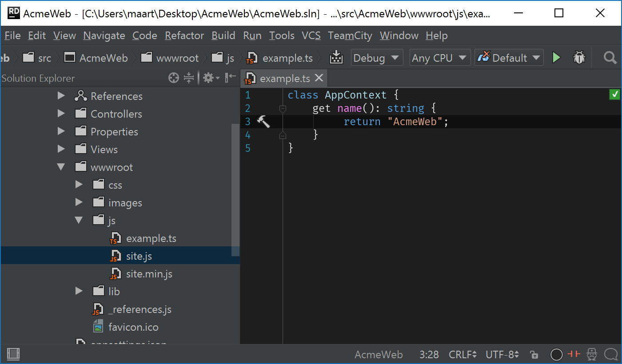Click the circular background tasks indicator
Screen dimensions: 622x364
[556, 354]
